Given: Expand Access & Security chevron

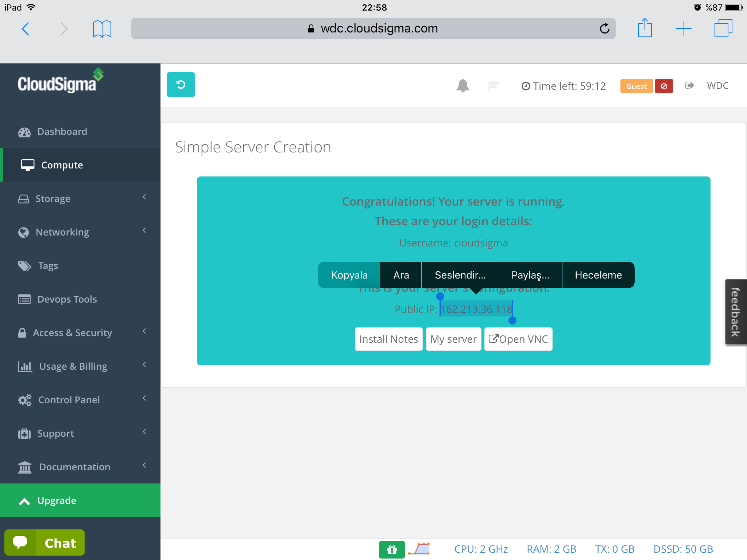Looking at the screenshot, I should pos(144,331).
